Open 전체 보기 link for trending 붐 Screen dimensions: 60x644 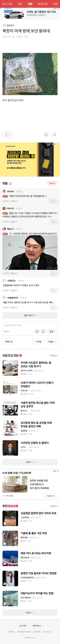[x=54, y=355]
